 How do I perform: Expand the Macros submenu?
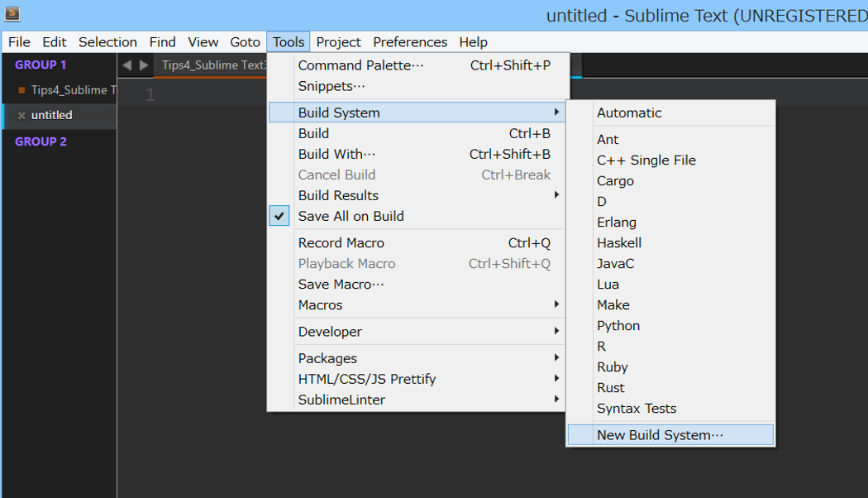tap(417, 304)
